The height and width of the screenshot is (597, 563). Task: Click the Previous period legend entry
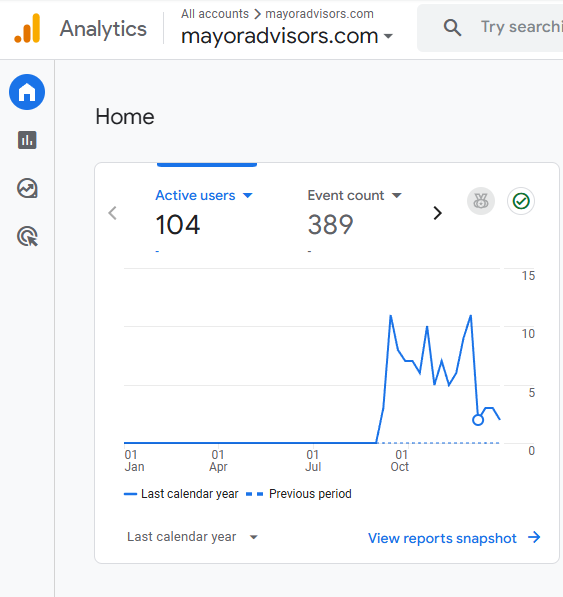pos(299,494)
